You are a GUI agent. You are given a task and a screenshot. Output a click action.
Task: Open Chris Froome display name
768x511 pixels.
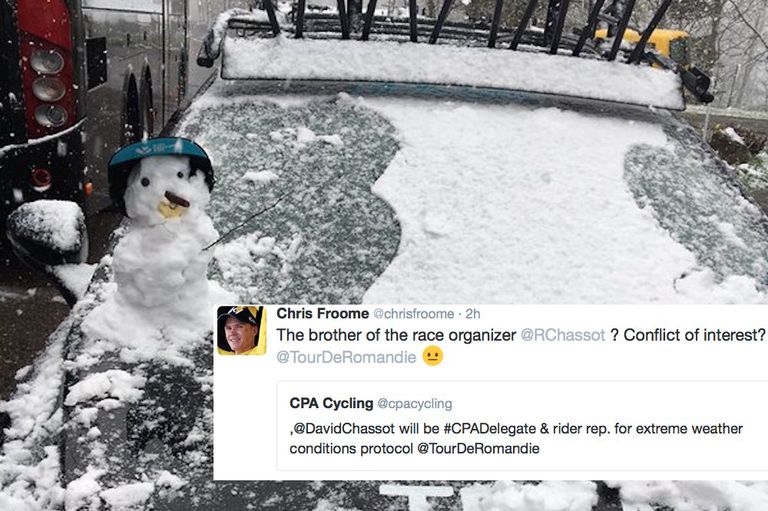(322, 314)
